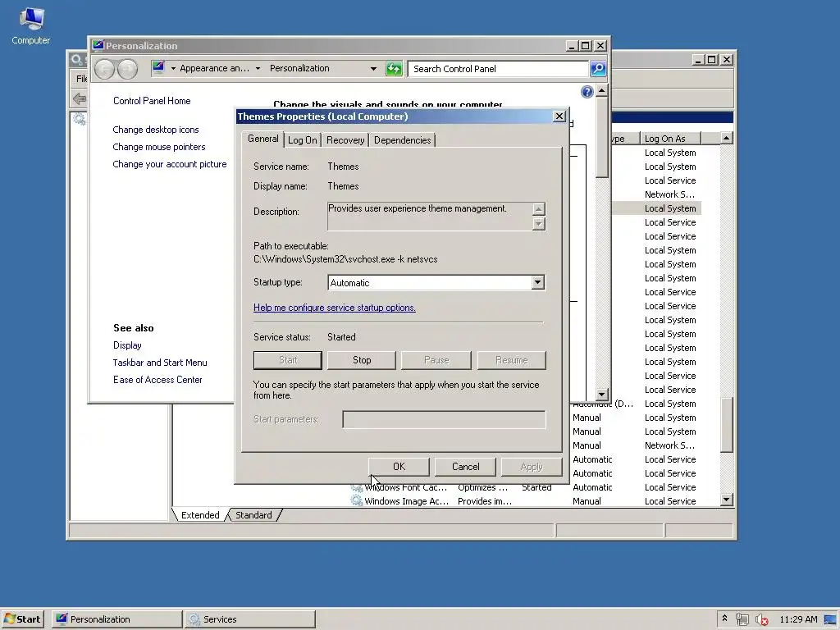Select the Dependencies tab
840x630 pixels.
coord(402,140)
